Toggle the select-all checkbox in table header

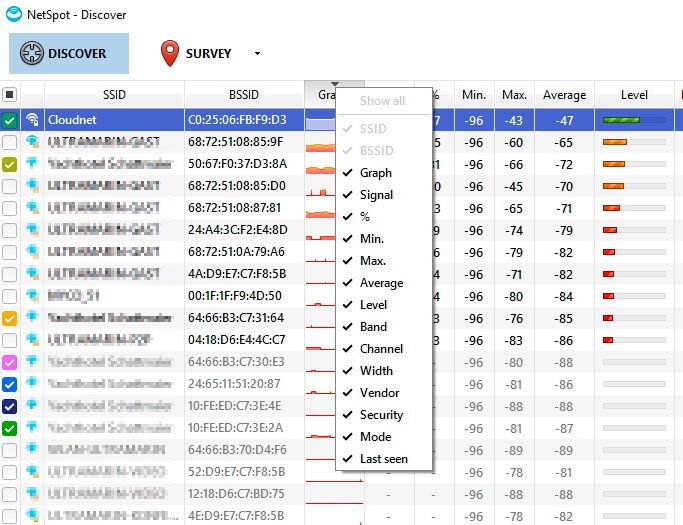point(10,94)
